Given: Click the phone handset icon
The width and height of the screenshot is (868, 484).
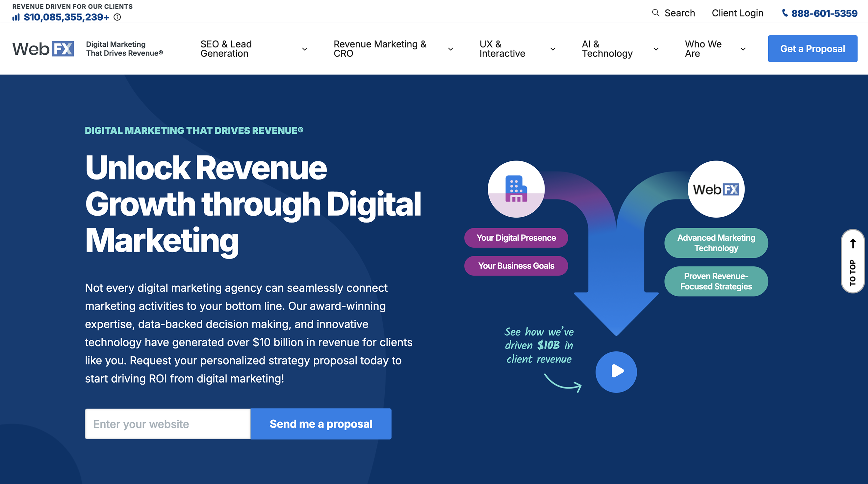Looking at the screenshot, I should (x=785, y=13).
